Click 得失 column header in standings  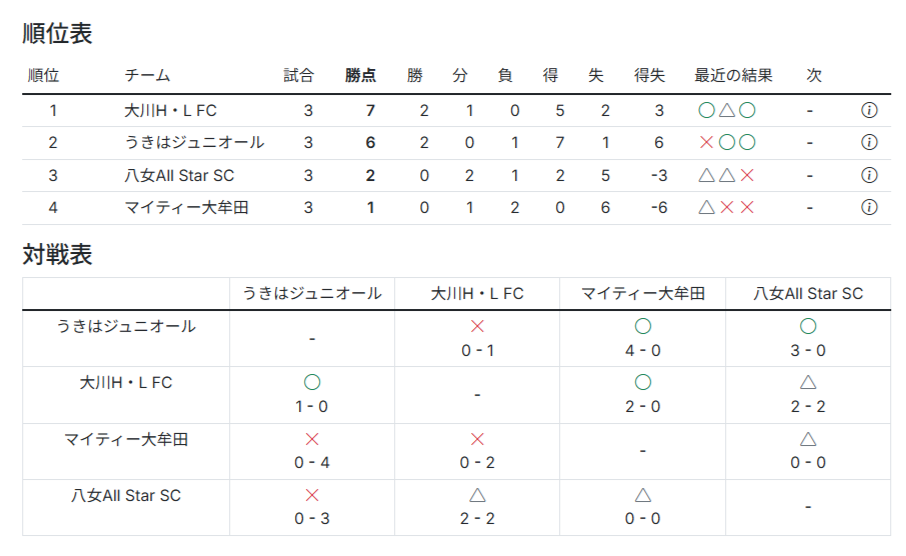649,75
